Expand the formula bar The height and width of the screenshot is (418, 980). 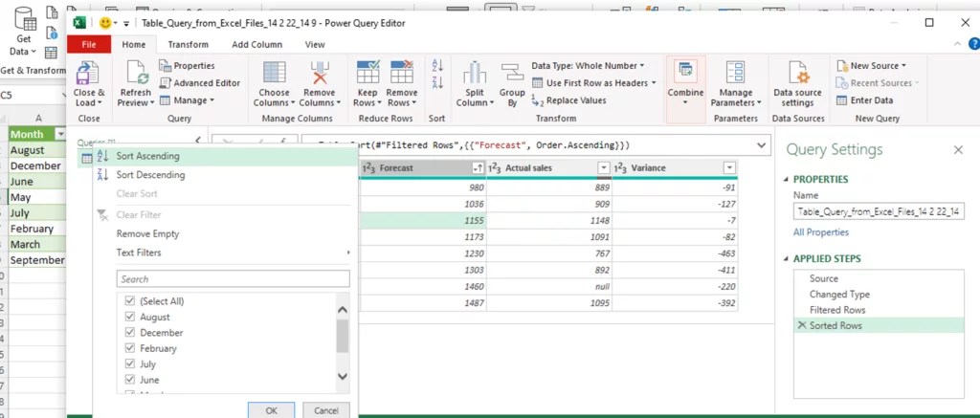click(x=761, y=145)
